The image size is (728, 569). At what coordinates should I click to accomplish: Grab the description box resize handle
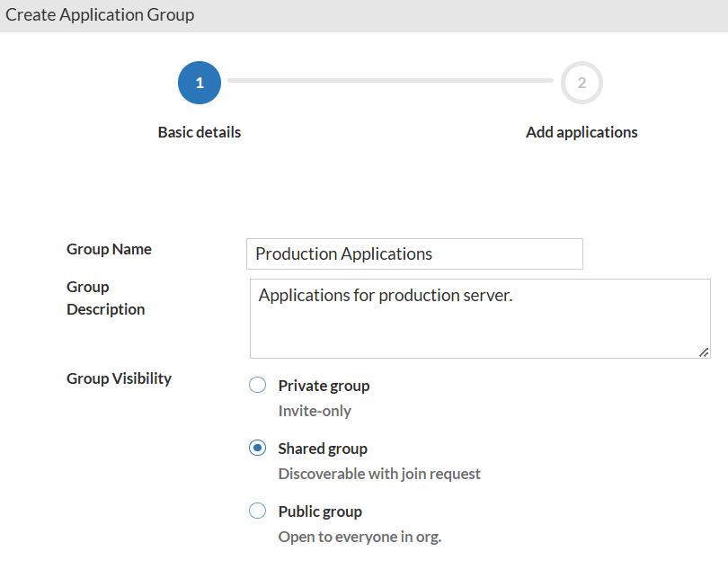(704, 352)
